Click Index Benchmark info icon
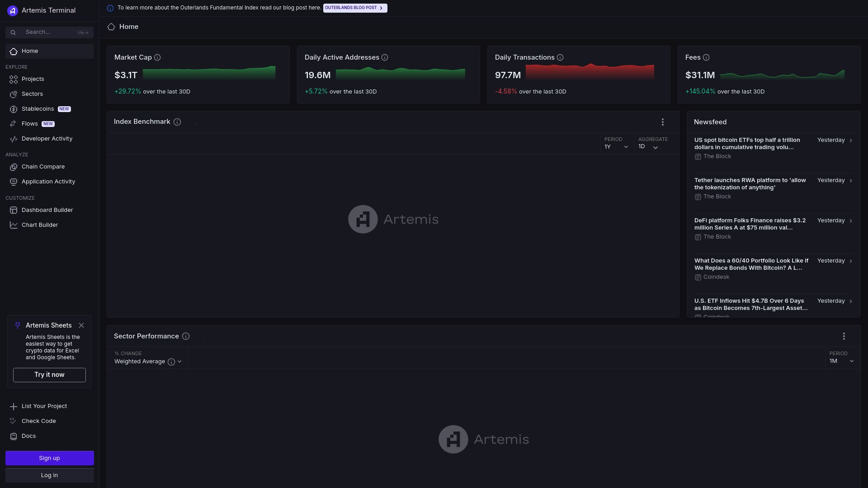The width and height of the screenshot is (868, 488). pyautogui.click(x=177, y=122)
